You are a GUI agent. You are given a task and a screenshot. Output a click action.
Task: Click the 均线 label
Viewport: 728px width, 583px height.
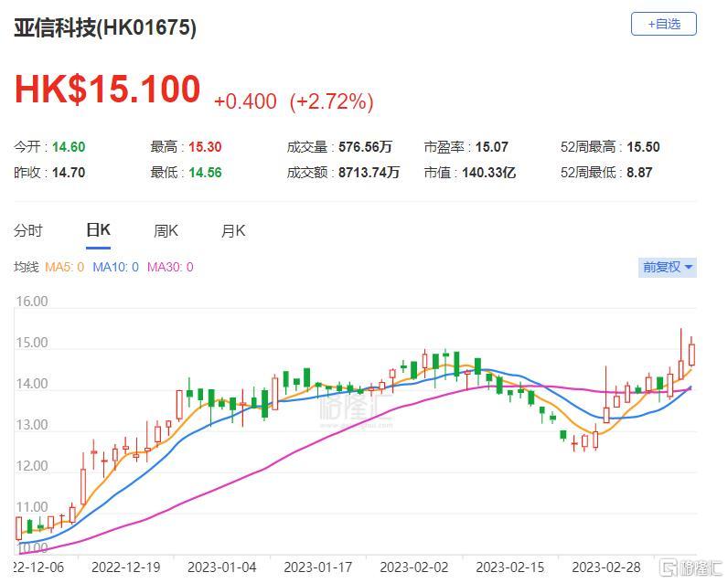click(26, 267)
